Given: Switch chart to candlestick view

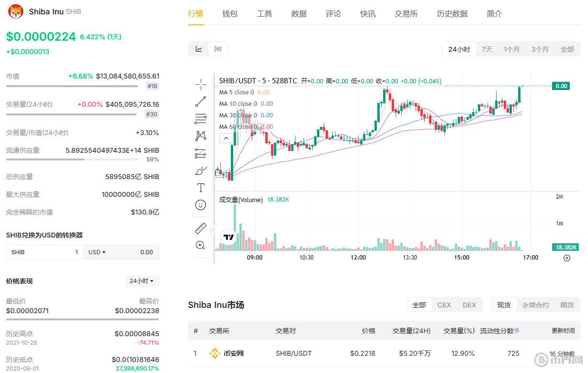Looking at the screenshot, I should 218,49.
